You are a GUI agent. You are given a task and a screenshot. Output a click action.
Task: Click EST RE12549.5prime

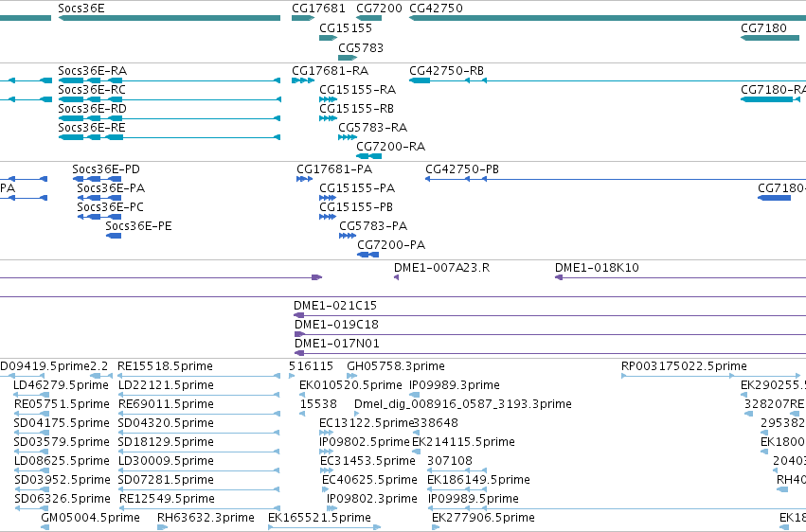pyautogui.click(x=167, y=500)
